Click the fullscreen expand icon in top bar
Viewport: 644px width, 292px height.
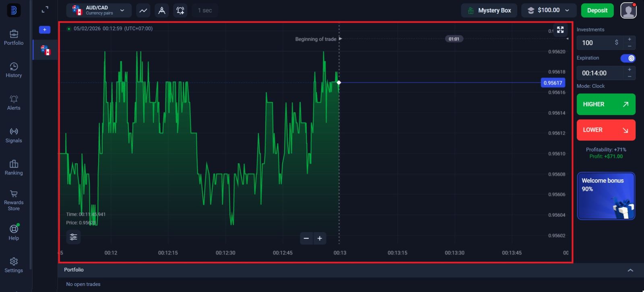coord(45,10)
